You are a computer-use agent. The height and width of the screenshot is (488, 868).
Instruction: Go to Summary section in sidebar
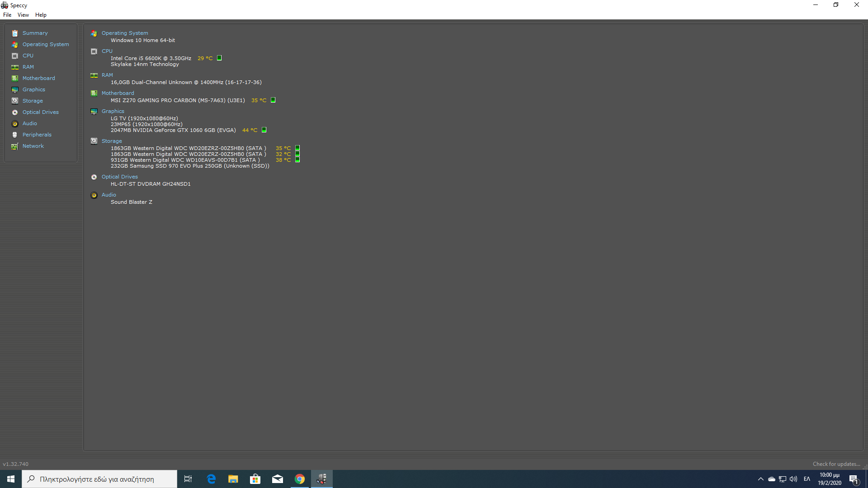35,33
